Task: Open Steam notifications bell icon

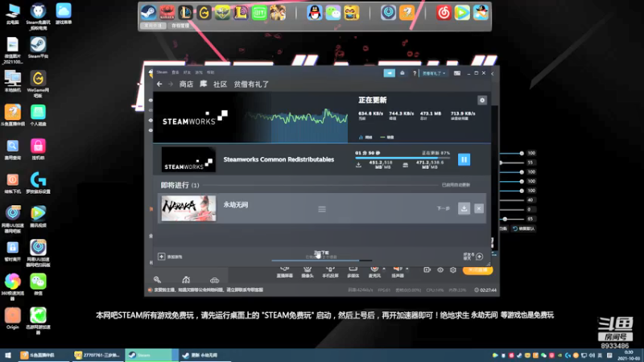Action: [402, 73]
